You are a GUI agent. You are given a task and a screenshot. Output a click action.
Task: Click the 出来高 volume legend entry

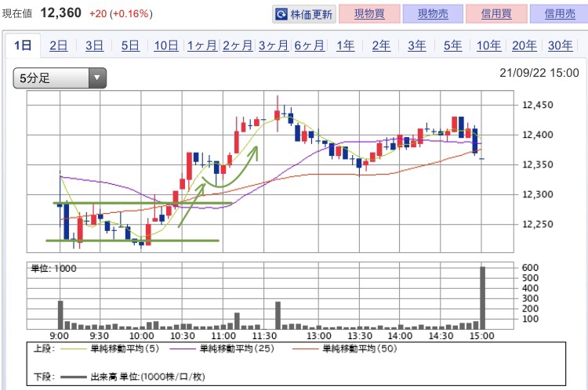tap(132, 377)
